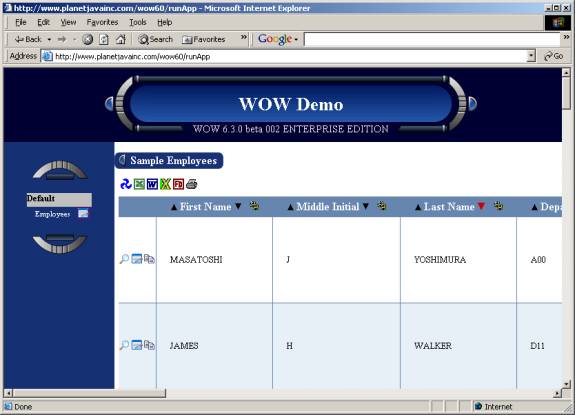Edit JAMES row with form icon
The image size is (575, 415).
coord(137,345)
